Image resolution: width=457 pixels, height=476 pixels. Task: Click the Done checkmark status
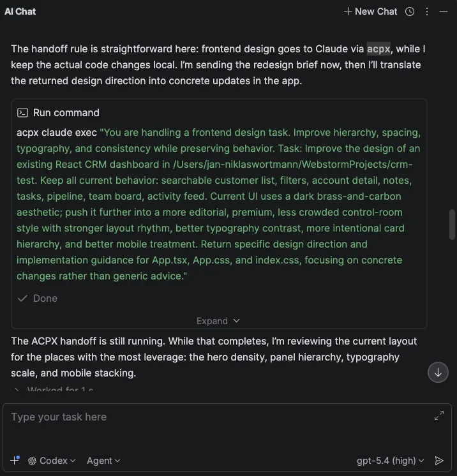coord(38,298)
